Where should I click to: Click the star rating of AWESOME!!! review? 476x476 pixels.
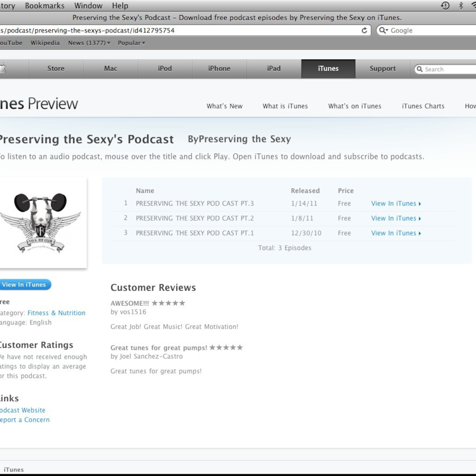click(168, 303)
